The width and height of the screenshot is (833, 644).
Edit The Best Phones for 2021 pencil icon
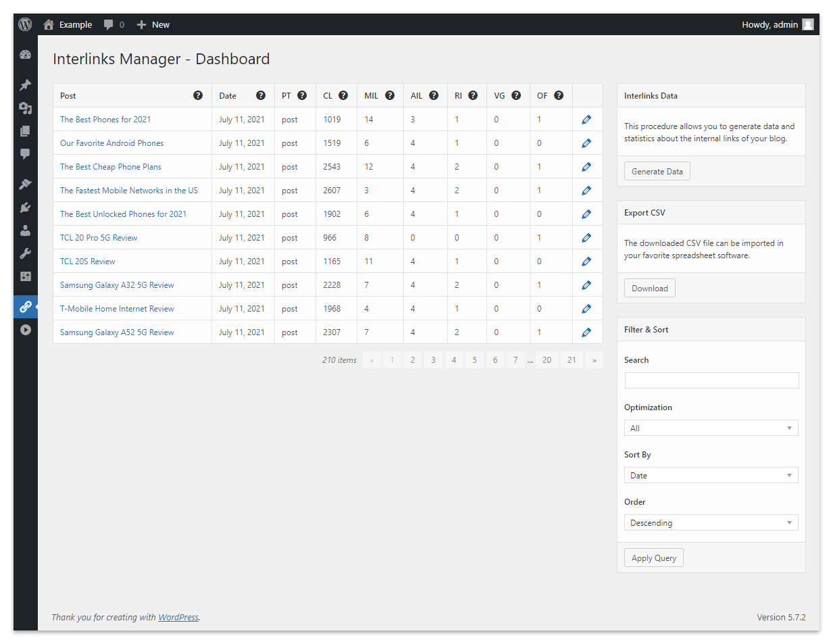tap(586, 120)
